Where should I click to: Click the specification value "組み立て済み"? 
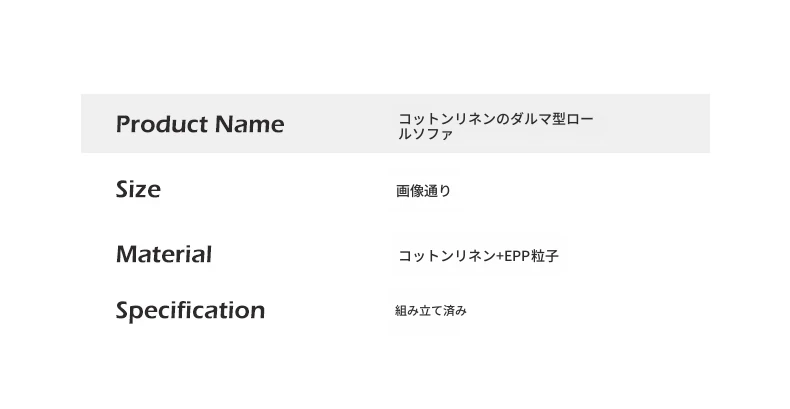431,311
